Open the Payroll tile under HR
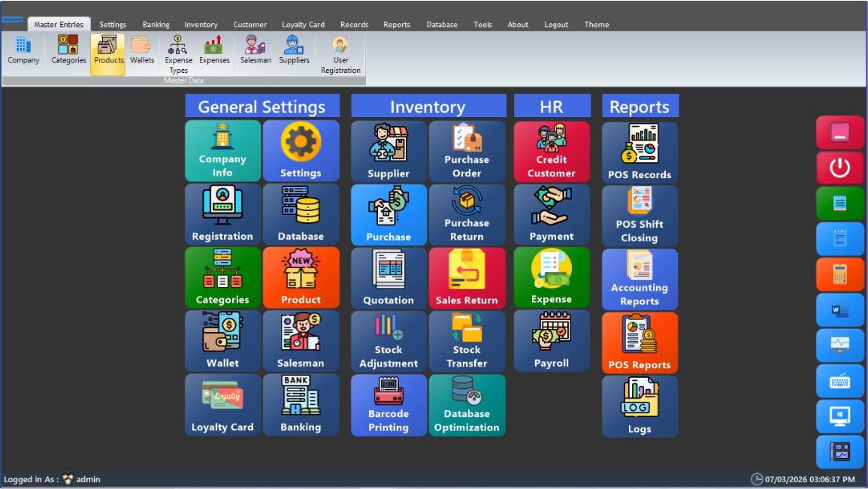This screenshot has width=868, height=489. click(x=552, y=341)
